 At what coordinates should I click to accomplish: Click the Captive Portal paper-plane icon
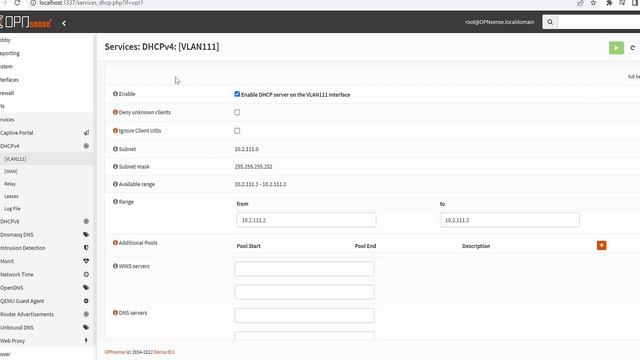86,133
